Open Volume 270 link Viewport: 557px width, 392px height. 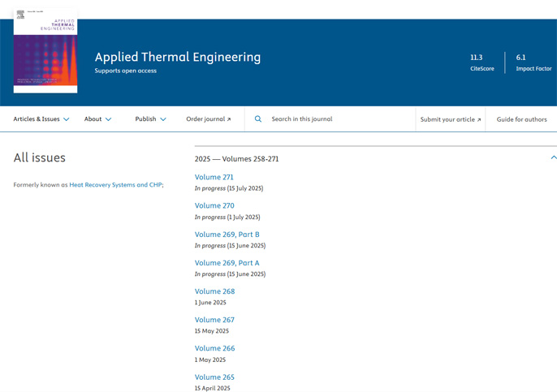pyautogui.click(x=214, y=205)
